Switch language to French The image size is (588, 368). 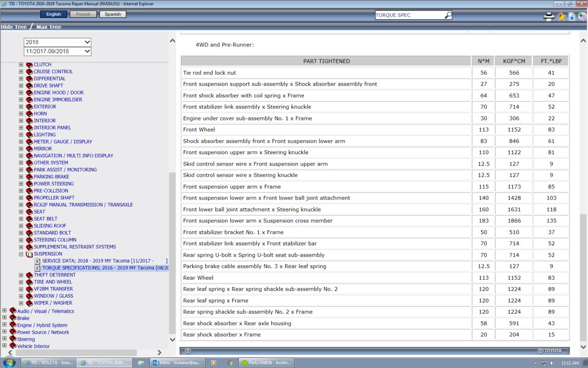pyautogui.click(x=83, y=14)
